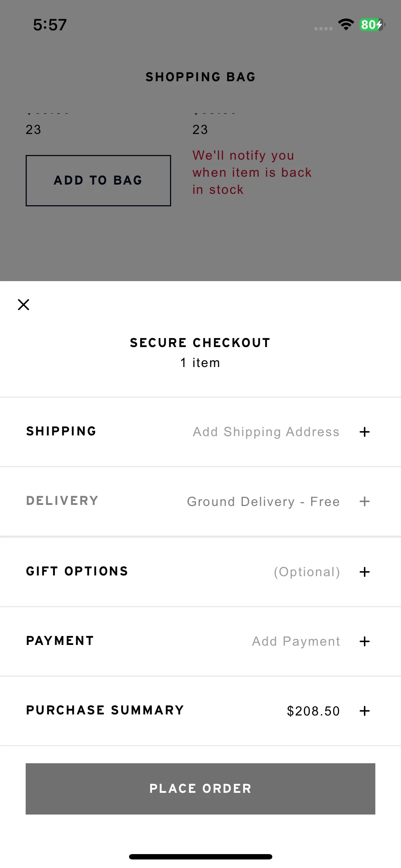Expand Purchase Summary with its plus icon
This screenshot has width=401, height=868.
click(364, 711)
